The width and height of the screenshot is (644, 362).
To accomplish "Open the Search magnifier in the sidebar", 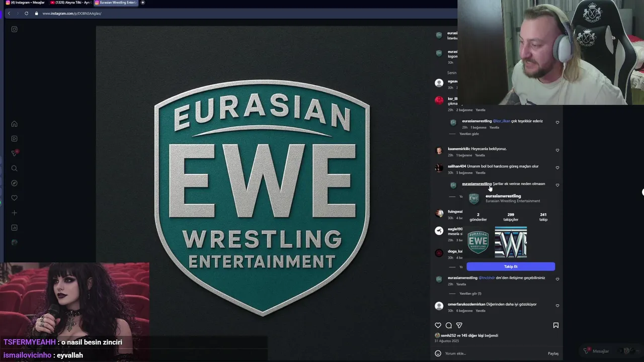I will 14,168.
